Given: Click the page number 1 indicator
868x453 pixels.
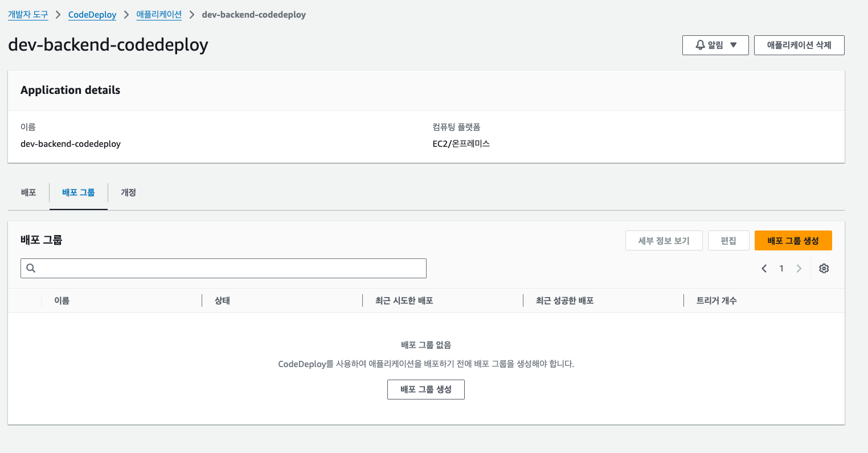Looking at the screenshot, I should 781,269.
